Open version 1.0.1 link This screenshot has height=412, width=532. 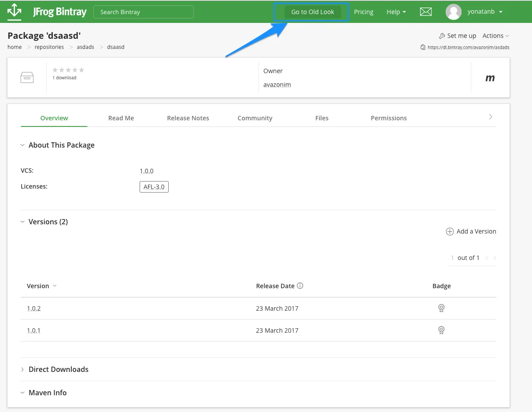[34, 330]
